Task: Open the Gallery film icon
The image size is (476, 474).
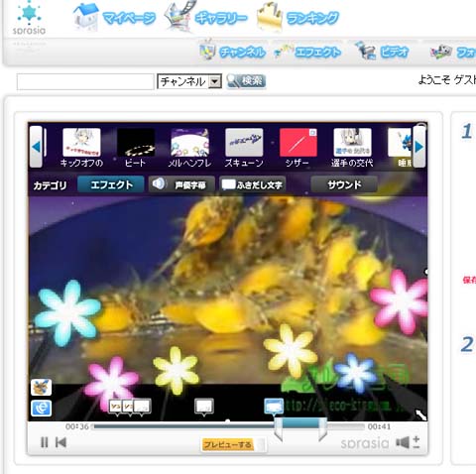Action: (178, 17)
